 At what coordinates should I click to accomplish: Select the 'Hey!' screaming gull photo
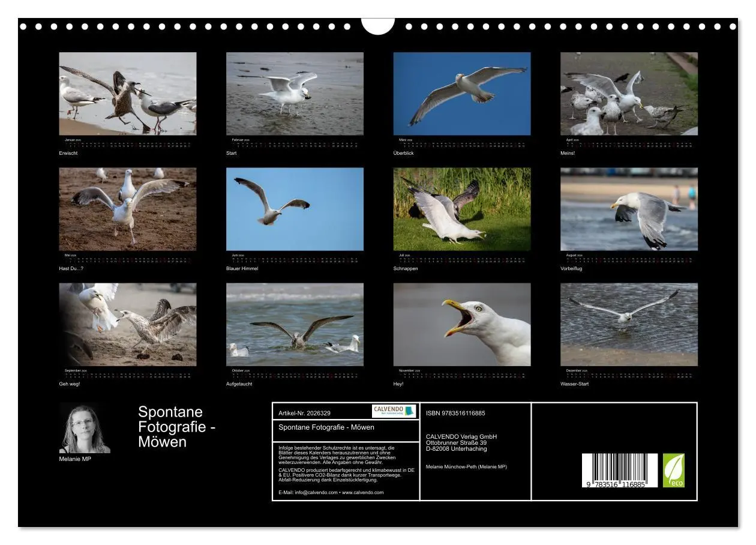pyautogui.click(x=462, y=325)
